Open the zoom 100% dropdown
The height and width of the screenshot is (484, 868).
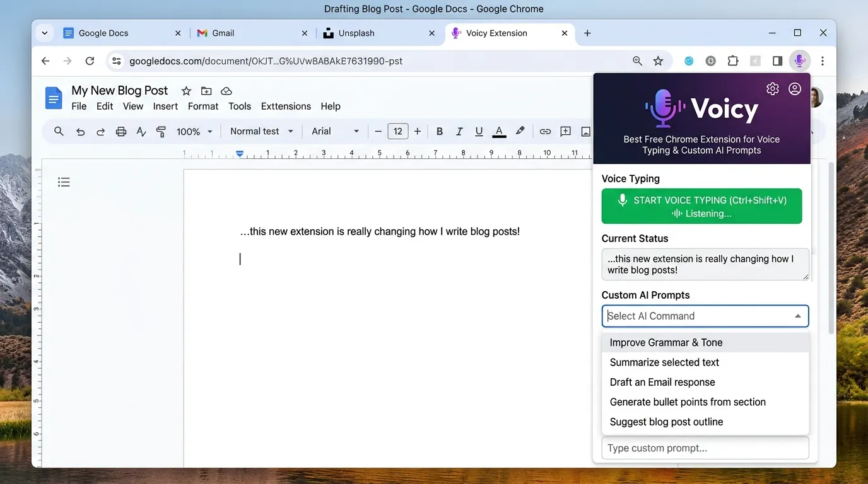[195, 131]
